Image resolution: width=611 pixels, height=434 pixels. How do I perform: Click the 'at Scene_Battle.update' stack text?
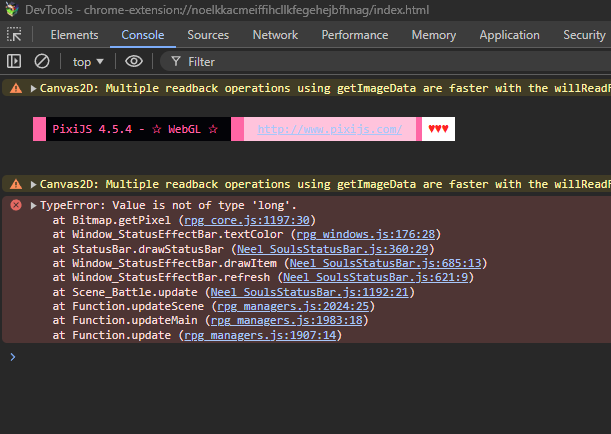click(125, 292)
